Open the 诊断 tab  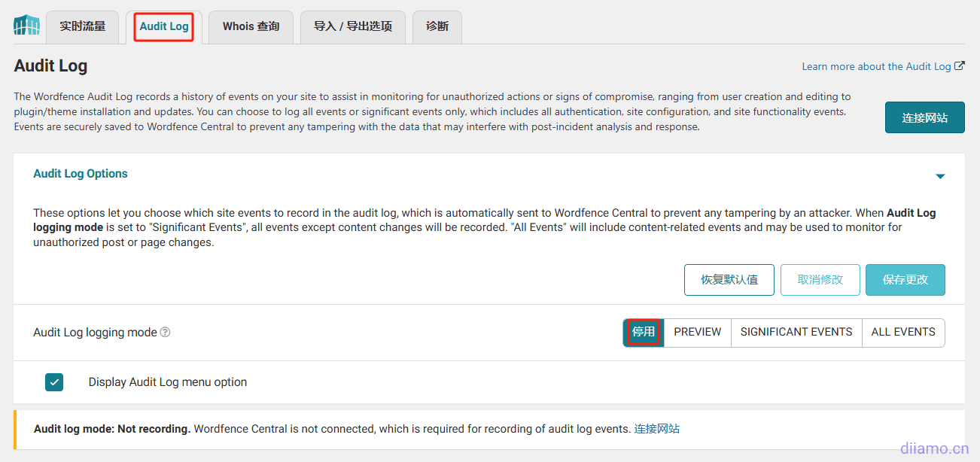pos(437,26)
